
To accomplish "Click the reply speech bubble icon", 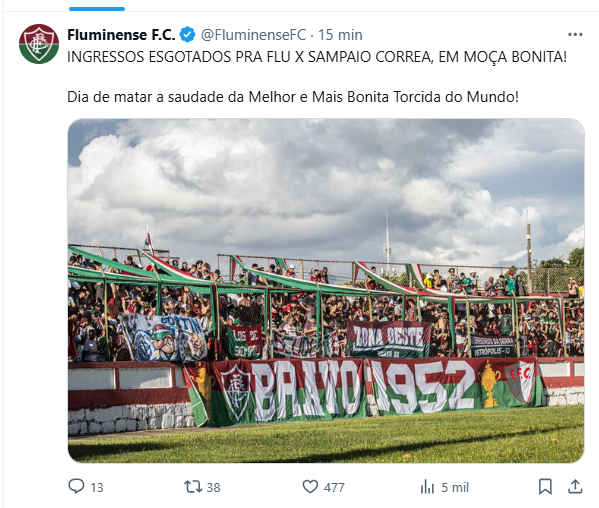I will point(76,487).
